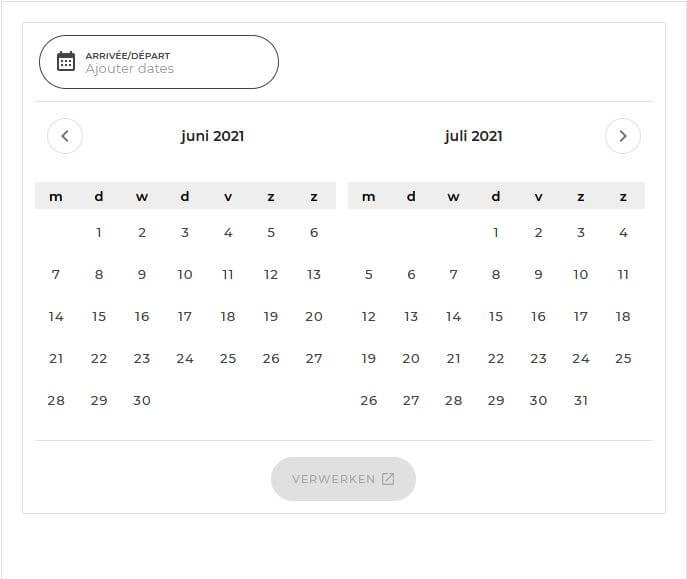Click the Verwerken button
Viewport: 687px width, 579px height.
[x=343, y=479]
